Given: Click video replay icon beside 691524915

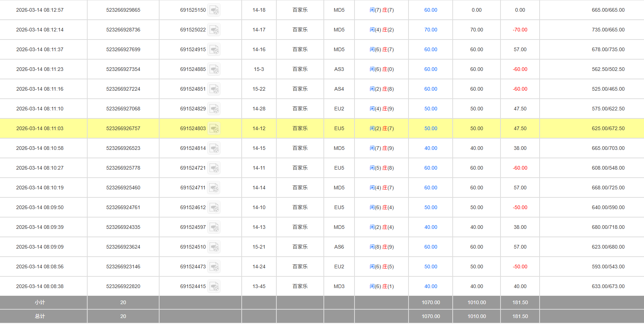Looking at the screenshot, I should click(214, 50).
